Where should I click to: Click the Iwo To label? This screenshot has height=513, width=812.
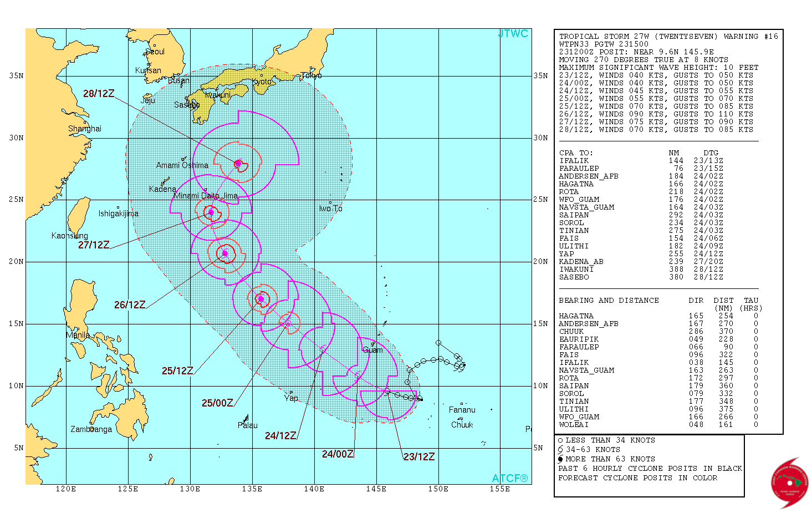coord(330,209)
